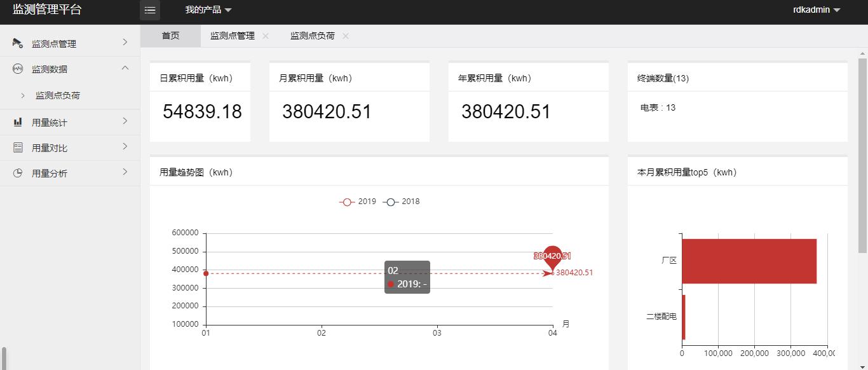This screenshot has width=868, height=370.
Task: Open the 我的产品 dropdown menu
Action: (x=208, y=10)
